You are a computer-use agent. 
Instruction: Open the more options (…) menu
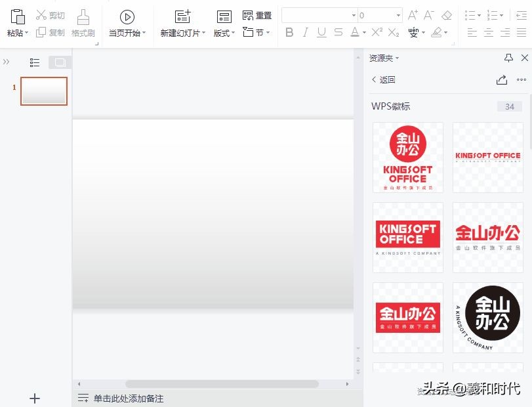(x=521, y=80)
